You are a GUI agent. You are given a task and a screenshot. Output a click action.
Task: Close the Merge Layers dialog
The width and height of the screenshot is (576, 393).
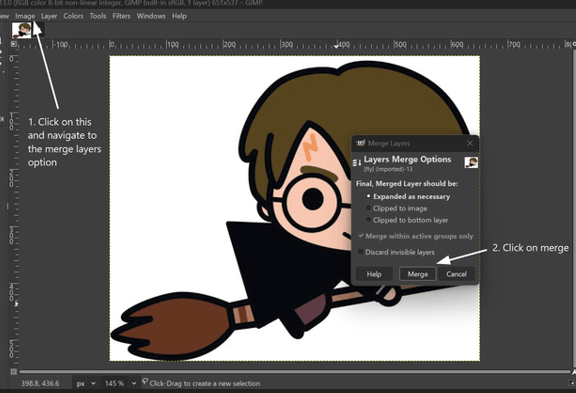point(470,143)
